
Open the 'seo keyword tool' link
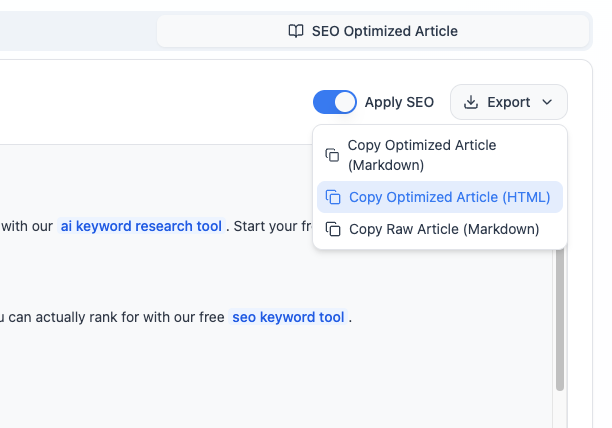click(x=288, y=317)
